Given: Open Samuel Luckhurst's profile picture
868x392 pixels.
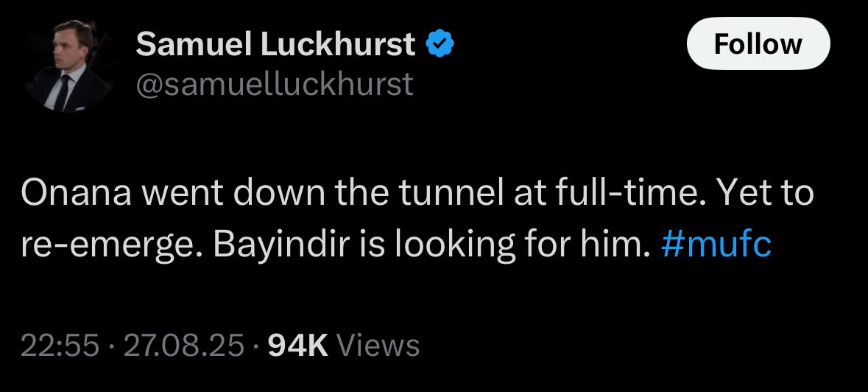Looking at the screenshot, I should (x=68, y=66).
